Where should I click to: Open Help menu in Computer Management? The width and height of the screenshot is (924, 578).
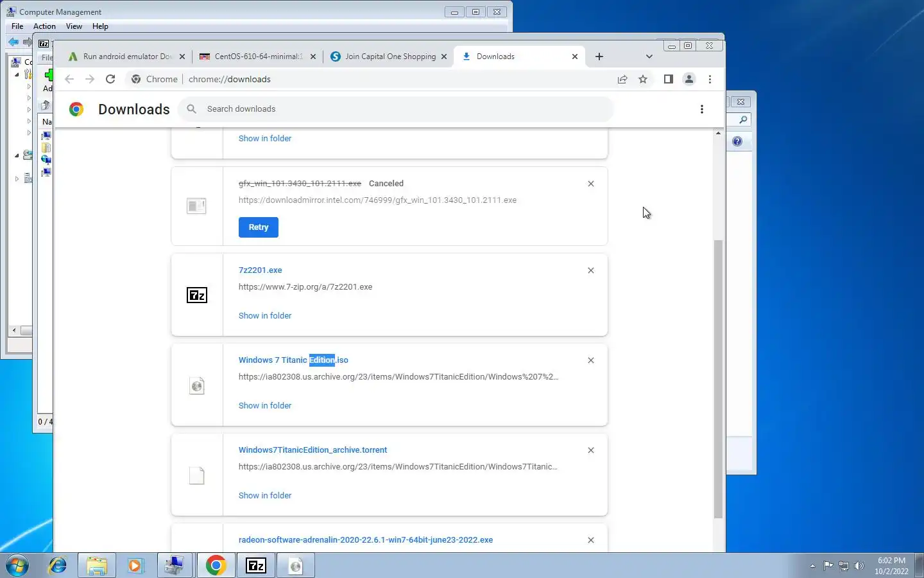[x=100, y=26]
